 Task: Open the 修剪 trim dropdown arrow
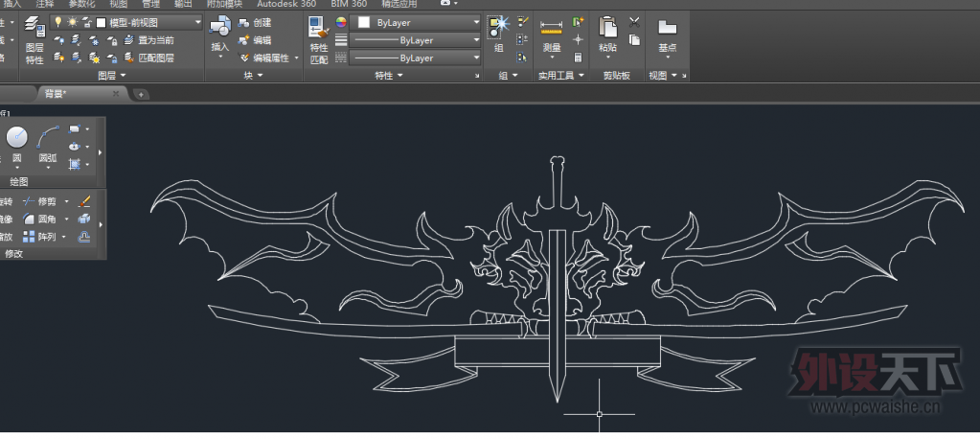click(66, 201)
